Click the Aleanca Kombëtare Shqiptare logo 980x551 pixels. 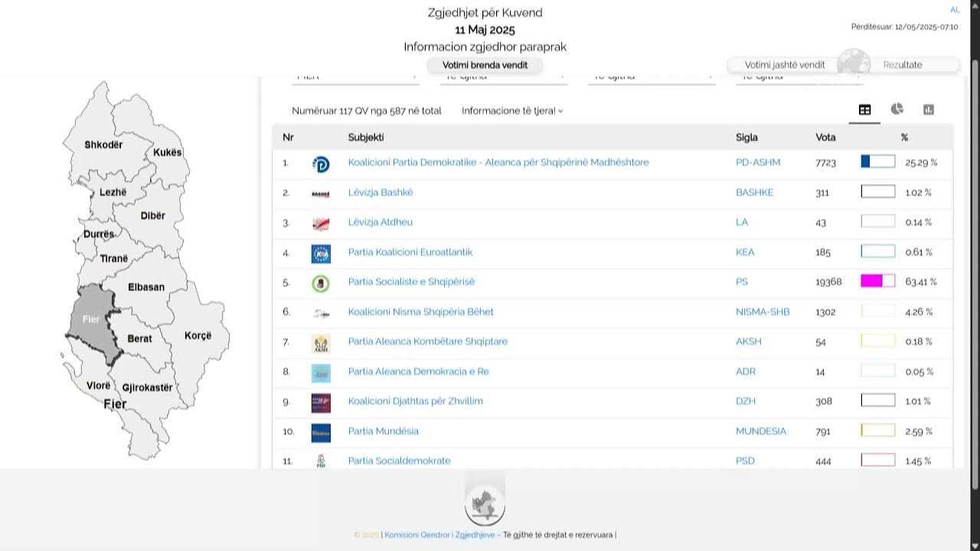click(x=321, y=343)
